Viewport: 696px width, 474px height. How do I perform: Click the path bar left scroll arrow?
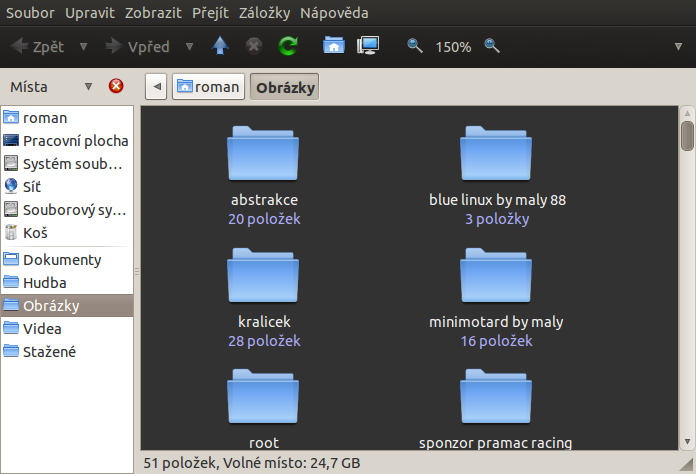pyautogui.click(x=156, y=87)
